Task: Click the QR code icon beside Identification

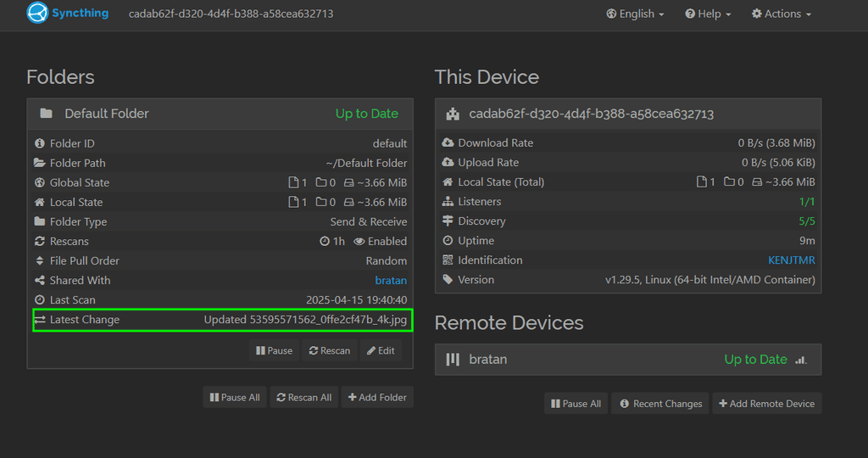Action: click(x=448, y=260)
